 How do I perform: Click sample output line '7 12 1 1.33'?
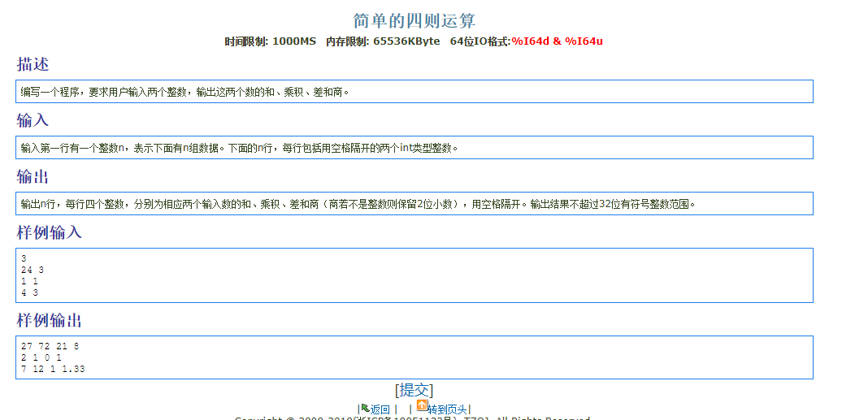click(x=53, y=369)
